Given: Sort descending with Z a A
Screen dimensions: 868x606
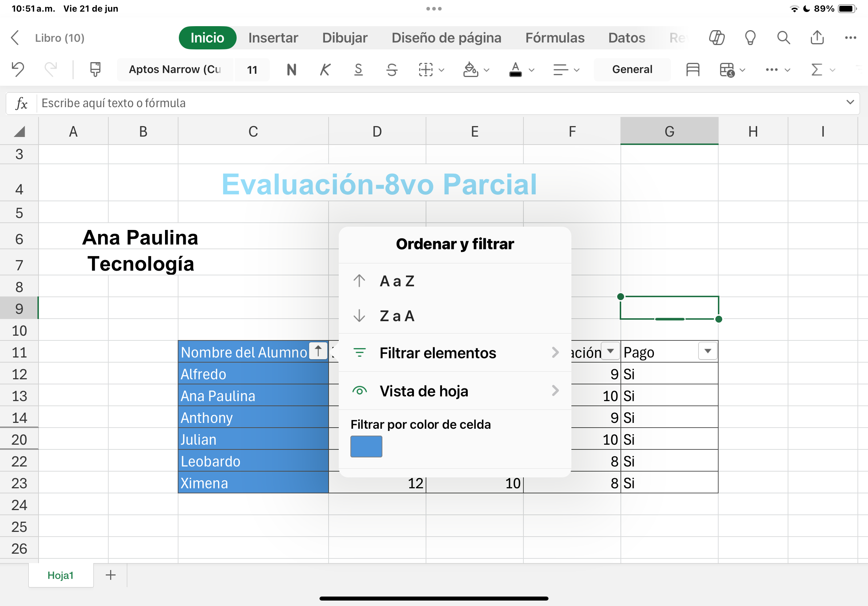Looking at the screenshot, I should click(x=397, y=316).
